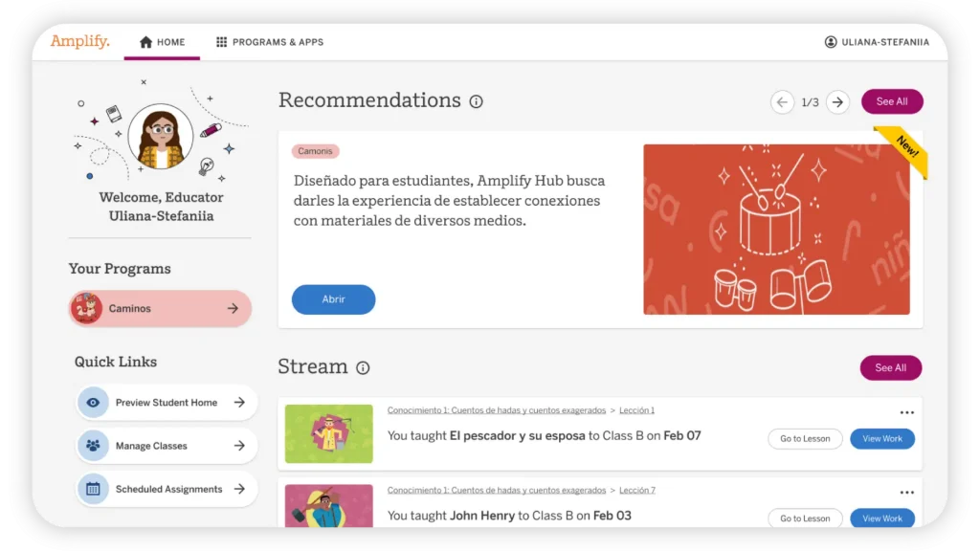This screenshot has width=980, height=551.
Task: View Work for El pescador y su esposa
Action: 881,438
